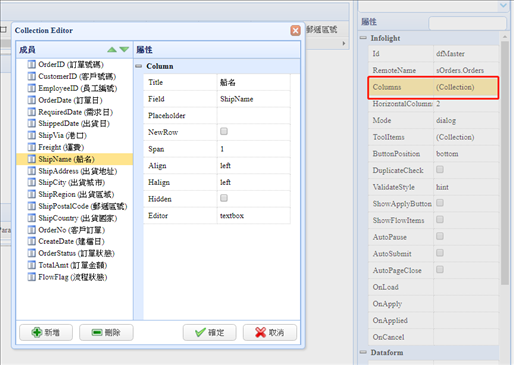Click the column icon beside TotalAmt
The height and width of the screenshot is (365, 514).
(x=31, y=265)
